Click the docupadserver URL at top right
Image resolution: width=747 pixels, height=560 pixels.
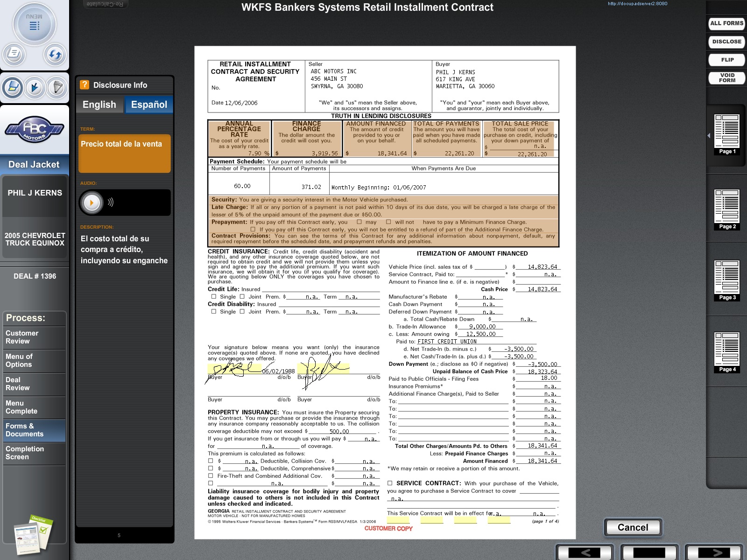tap(637, 4)
